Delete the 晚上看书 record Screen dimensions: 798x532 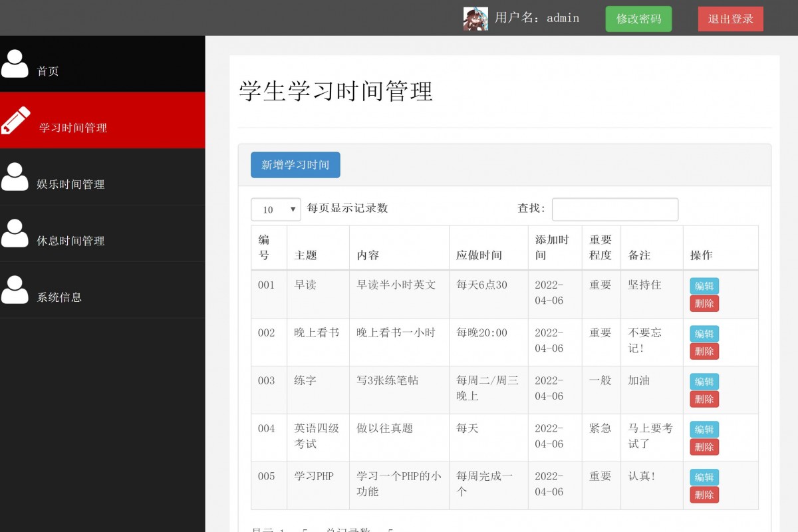tap(704, 351)
